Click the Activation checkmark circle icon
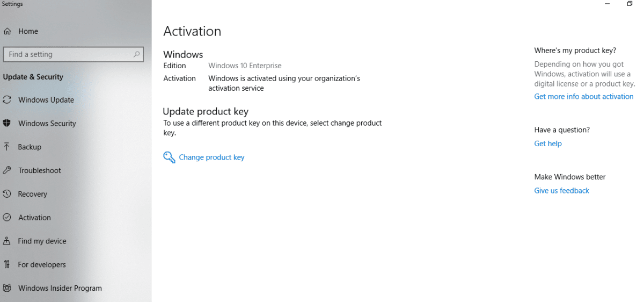 click(7, 218)
